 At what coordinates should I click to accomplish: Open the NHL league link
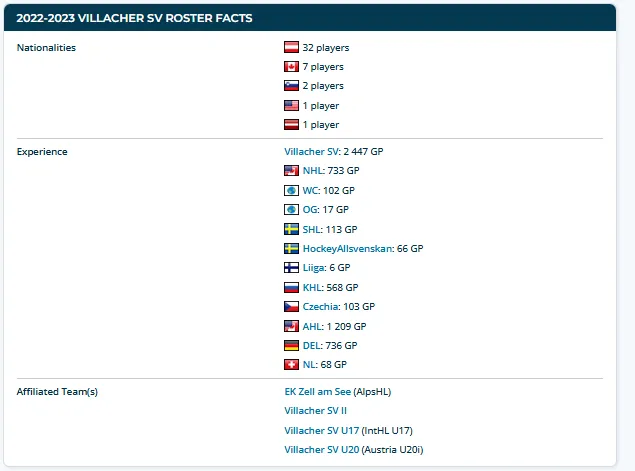313,170
